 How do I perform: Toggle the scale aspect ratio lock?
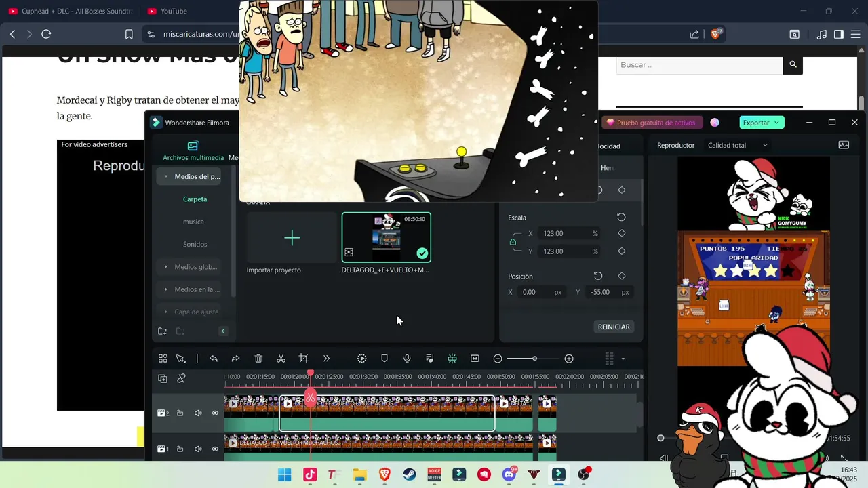tap(513, 242)
